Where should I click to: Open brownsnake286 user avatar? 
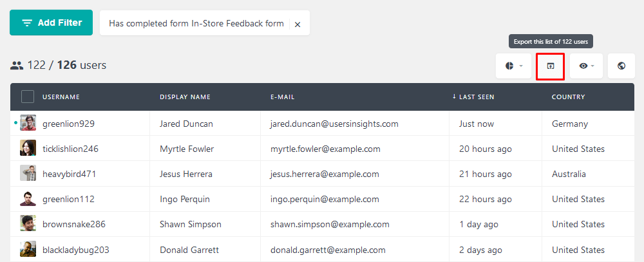click(x=28, y=224)
